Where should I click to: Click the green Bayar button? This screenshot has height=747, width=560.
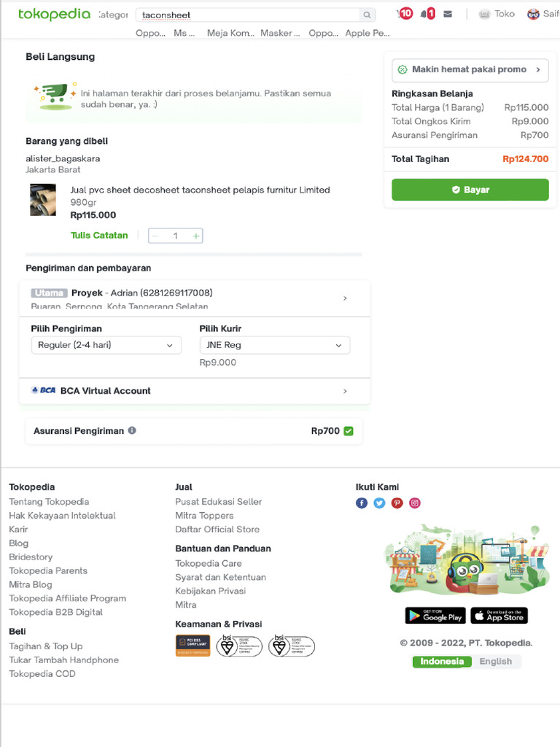click(x=470, y=190)
